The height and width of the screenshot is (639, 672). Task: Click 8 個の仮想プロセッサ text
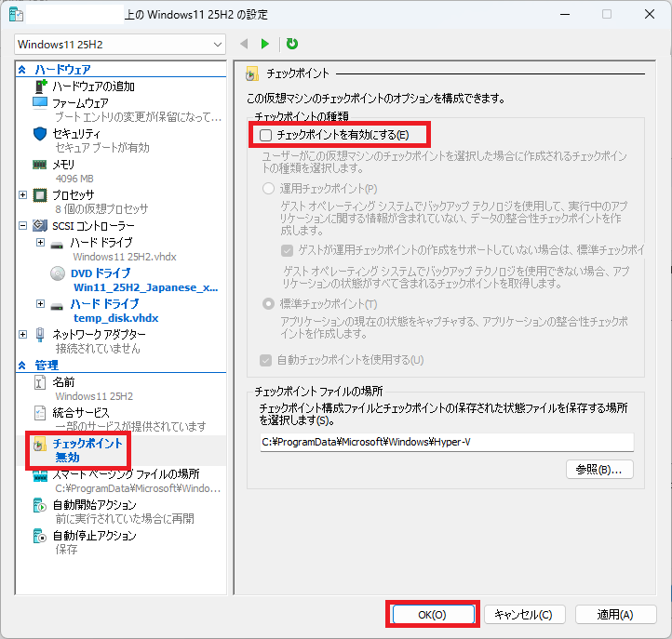[101, 209]
